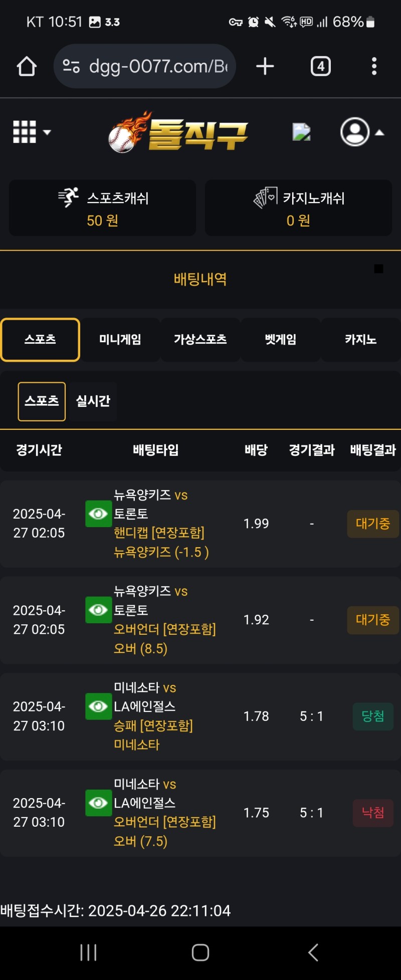Tap the 스포츠캐쉬 balance card
The height and width of the screenshot is (980, 401).
coord(102,208)
